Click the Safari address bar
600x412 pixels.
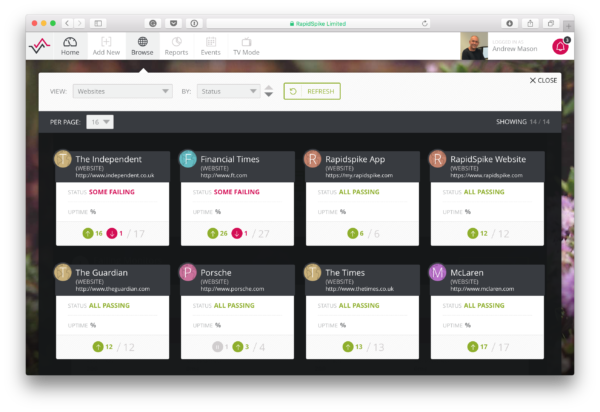click(x=318, y=23)
